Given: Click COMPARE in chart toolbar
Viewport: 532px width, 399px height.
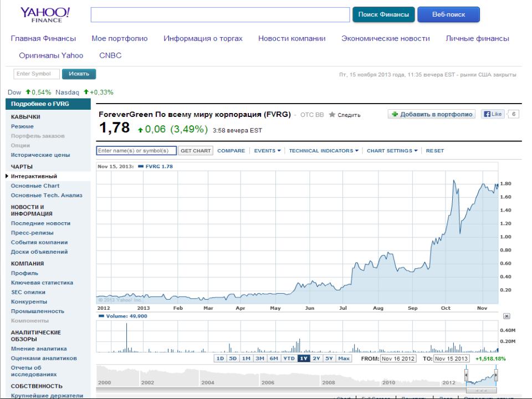Looking at the screenshot, I should [x=231, y=151].
